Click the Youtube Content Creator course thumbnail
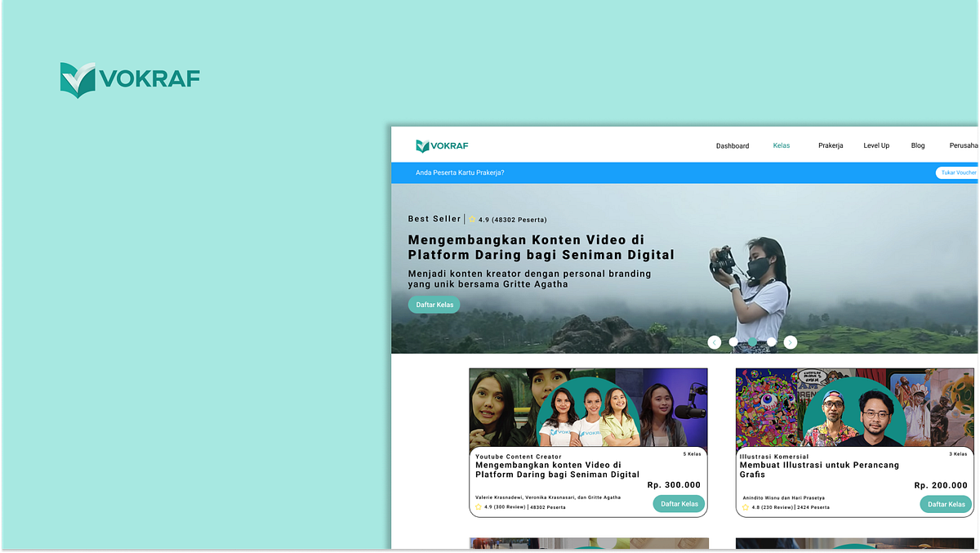This screenshot has height=553, width=980. click(x=588, y=404)
